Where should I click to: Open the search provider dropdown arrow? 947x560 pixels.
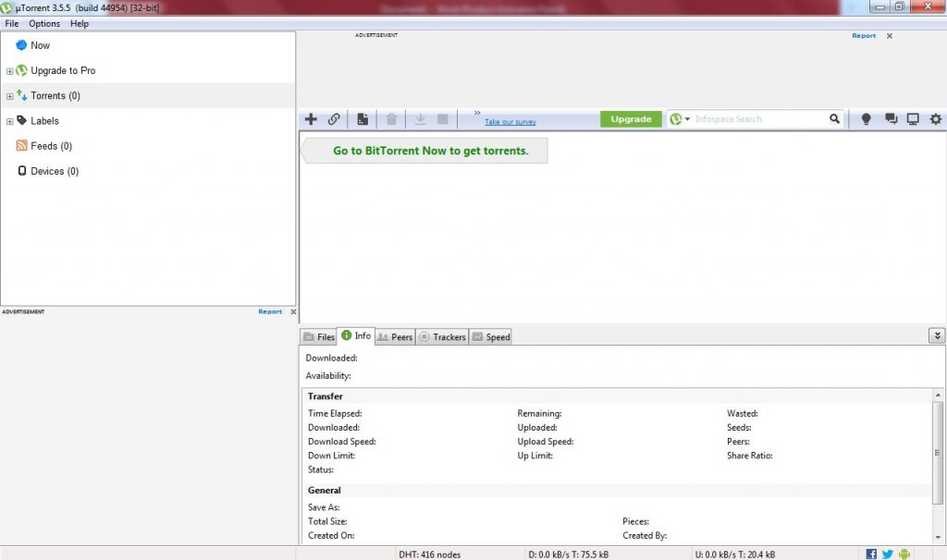pos(688,119)
